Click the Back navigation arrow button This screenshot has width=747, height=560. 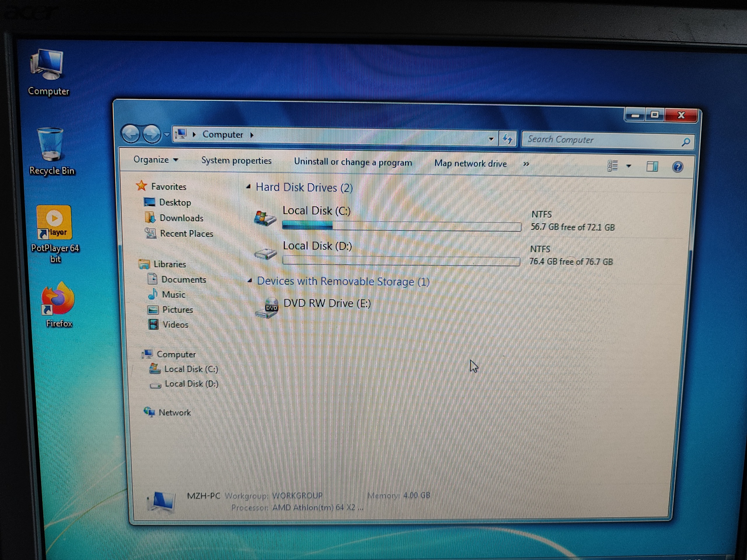pyautogui.click(x=131, y=134)
